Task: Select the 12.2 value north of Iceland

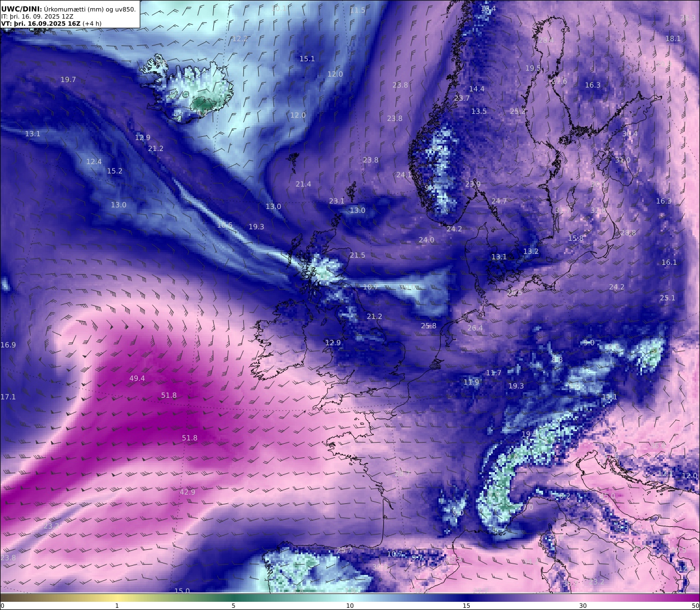Action: pos(240,38)
